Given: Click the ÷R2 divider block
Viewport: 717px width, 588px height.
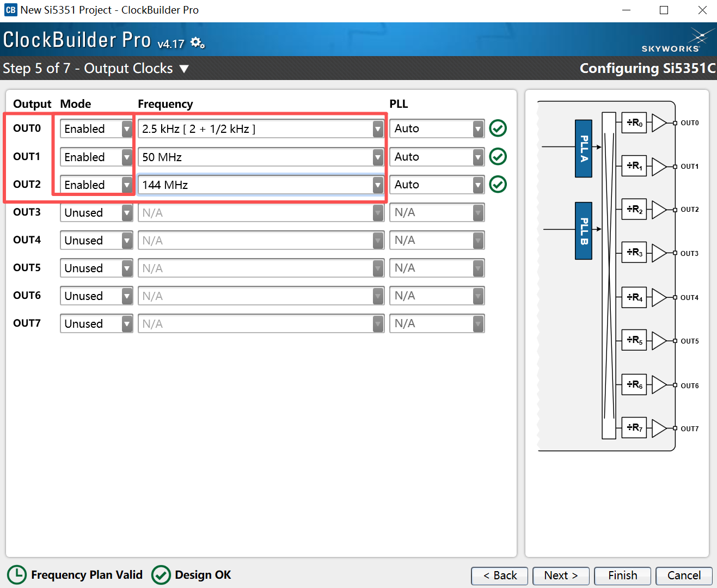Looking at the screenshot, I should 634,210.
